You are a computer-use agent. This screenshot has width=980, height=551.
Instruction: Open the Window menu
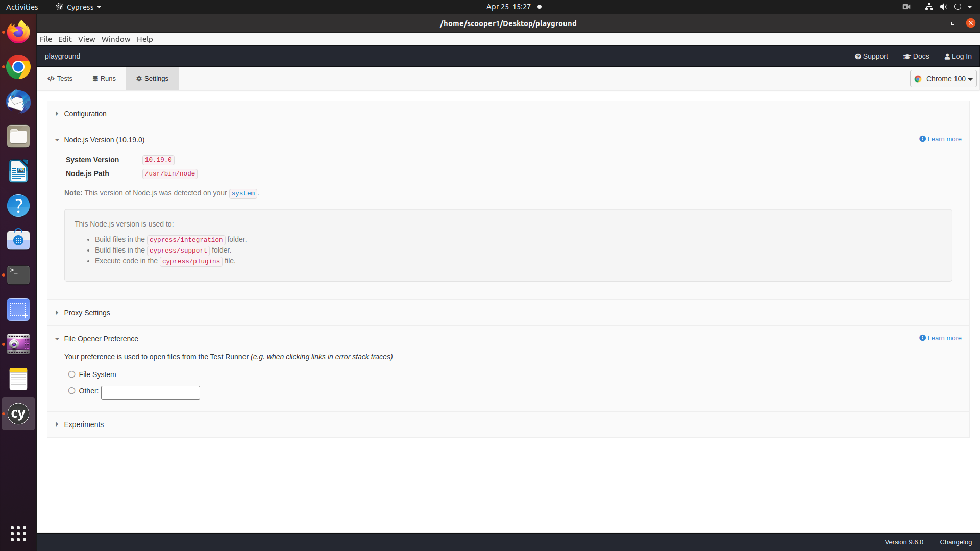[116, 39]
